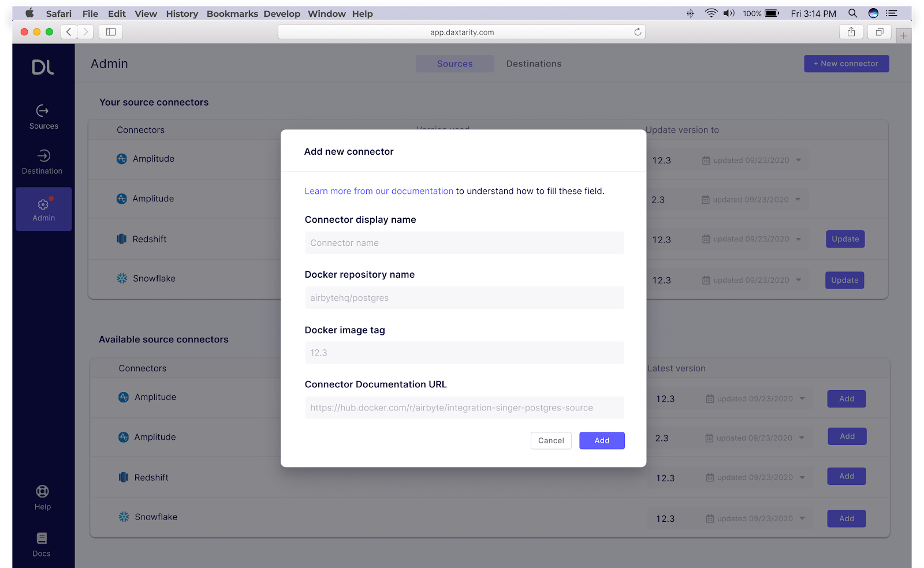Open Notification Center list icon
The image size is (924, 568).
(x=892, y=13)
